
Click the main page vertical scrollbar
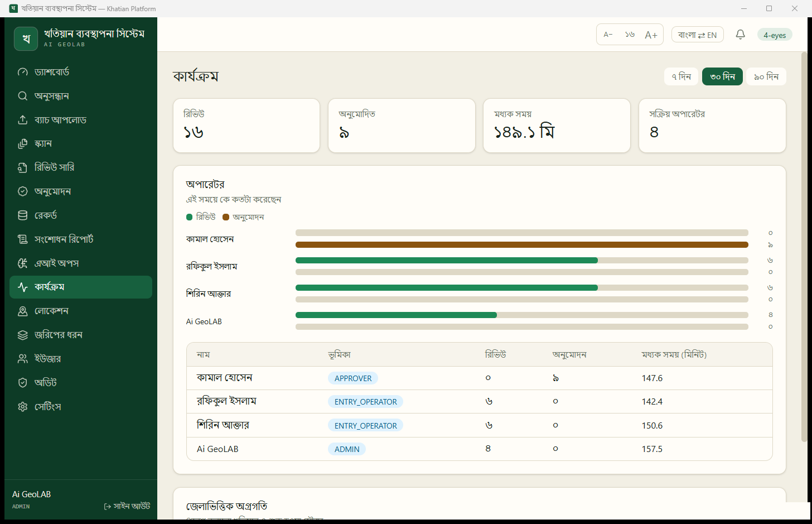tap(804, 247)
